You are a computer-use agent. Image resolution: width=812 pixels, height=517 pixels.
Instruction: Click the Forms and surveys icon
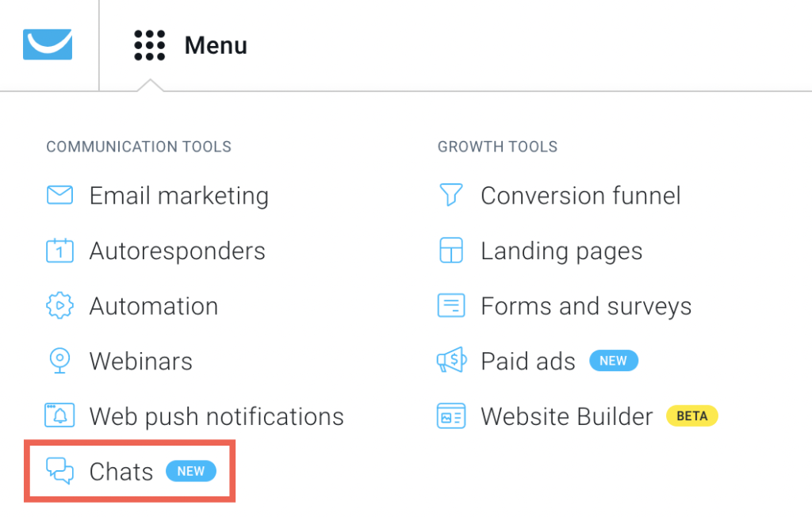tap(451, 306)
